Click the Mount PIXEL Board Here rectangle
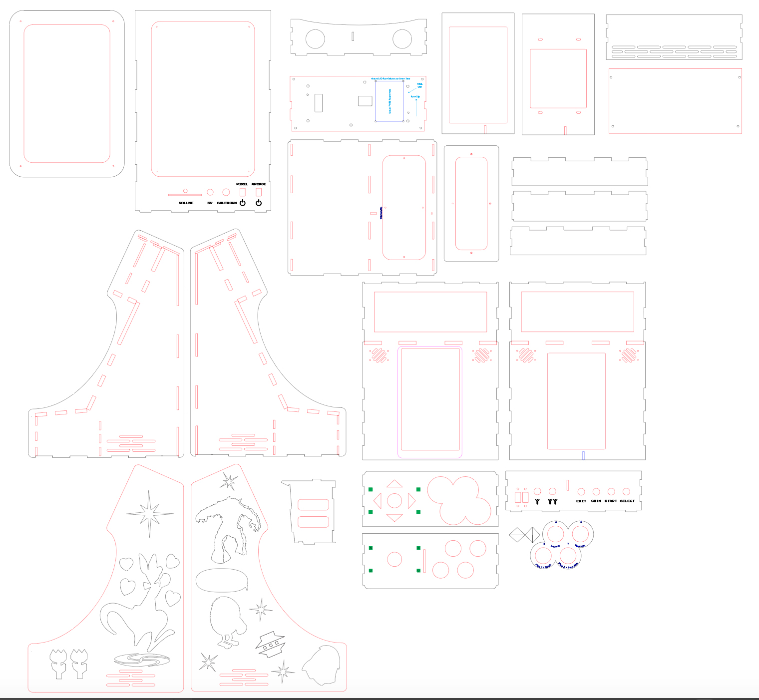The height and width of the screenshot is (700, 759). point(389,101)
